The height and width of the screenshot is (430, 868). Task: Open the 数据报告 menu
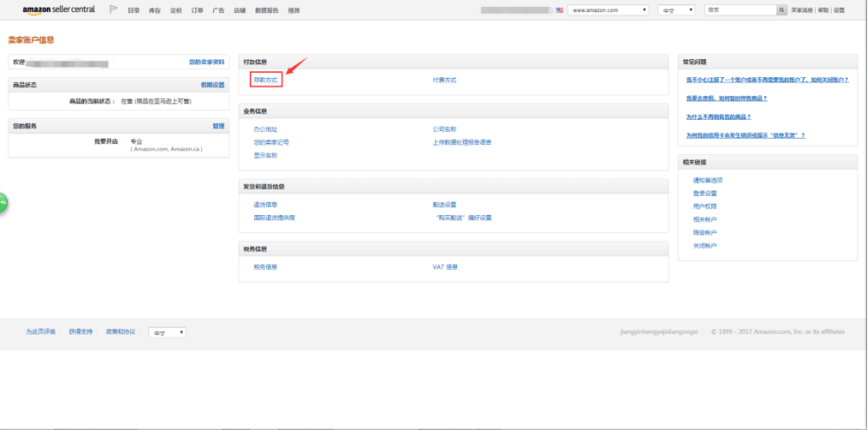pos(266,10)
